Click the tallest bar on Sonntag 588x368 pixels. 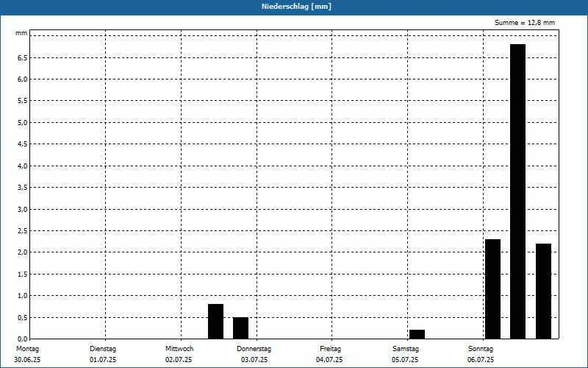[517, 191]
